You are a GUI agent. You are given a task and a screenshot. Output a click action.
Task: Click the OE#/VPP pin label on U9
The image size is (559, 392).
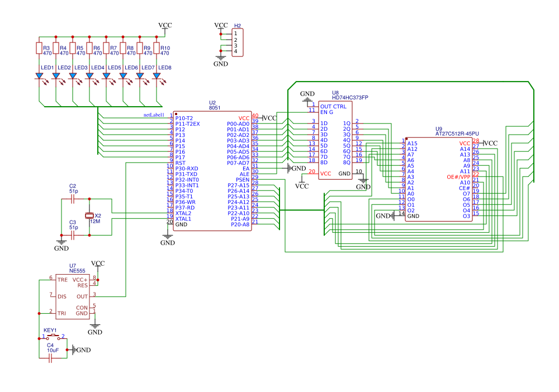click(x=458, y=177)
